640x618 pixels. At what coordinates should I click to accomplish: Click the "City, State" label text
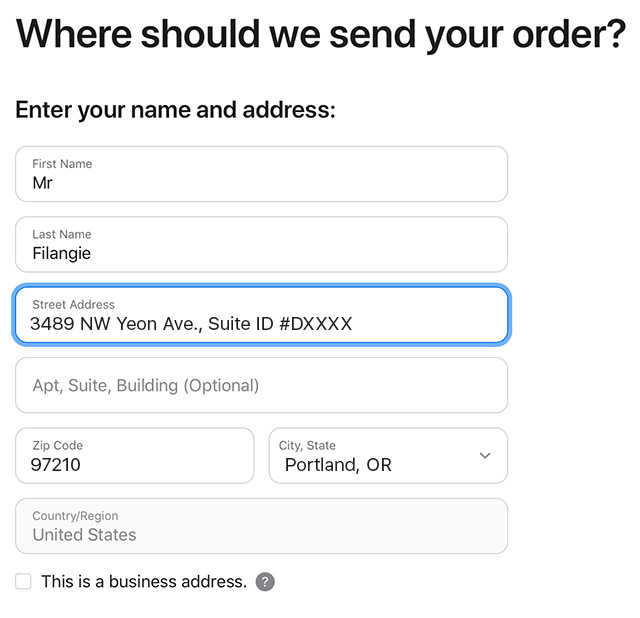coord(307,445)
